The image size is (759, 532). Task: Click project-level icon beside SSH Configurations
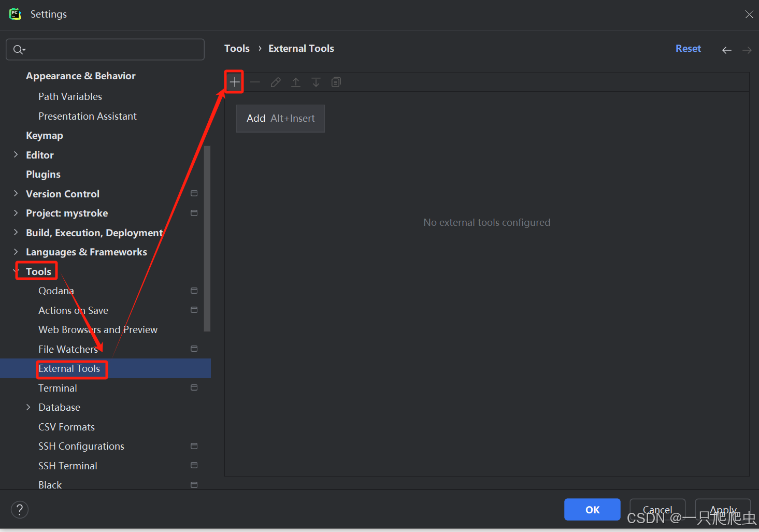(x=194, y=446)
